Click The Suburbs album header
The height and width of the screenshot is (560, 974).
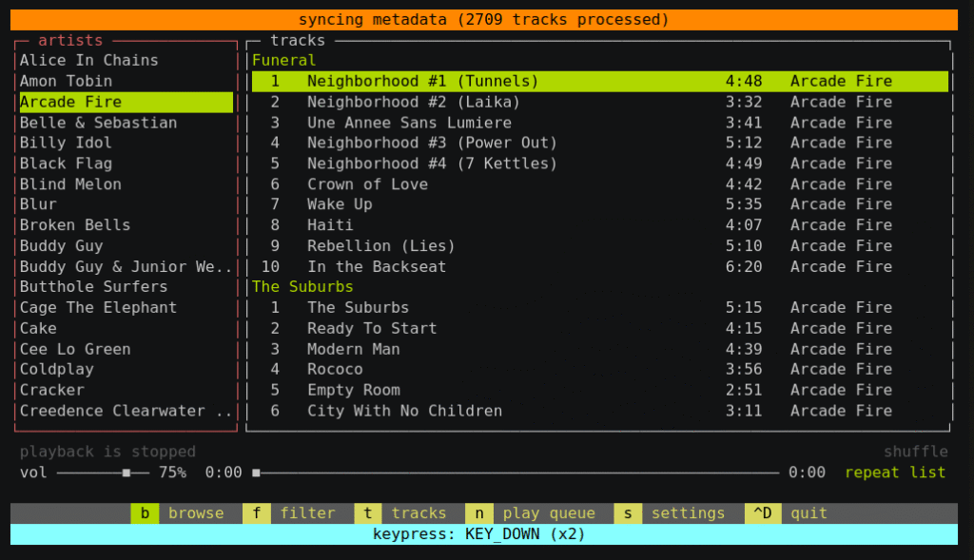302,287
